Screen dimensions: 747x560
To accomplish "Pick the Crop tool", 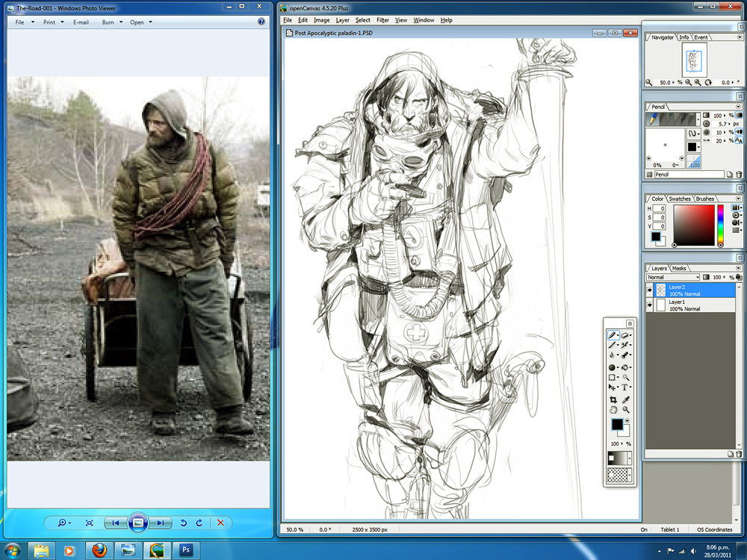I will pos(613,399).
